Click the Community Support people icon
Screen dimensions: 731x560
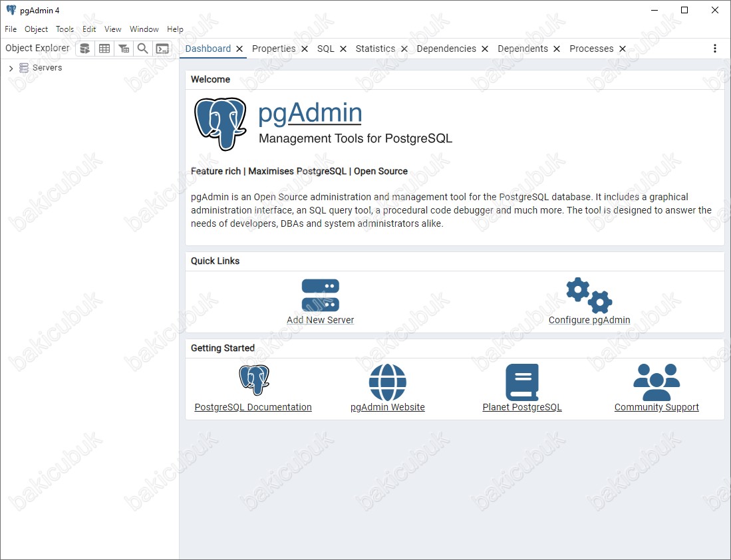pos(657,382)
